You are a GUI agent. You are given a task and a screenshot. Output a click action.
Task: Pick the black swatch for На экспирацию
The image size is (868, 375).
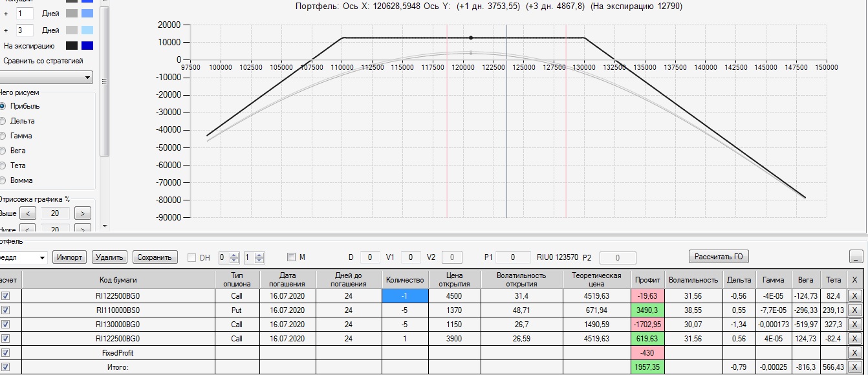[x=71, y=46]
